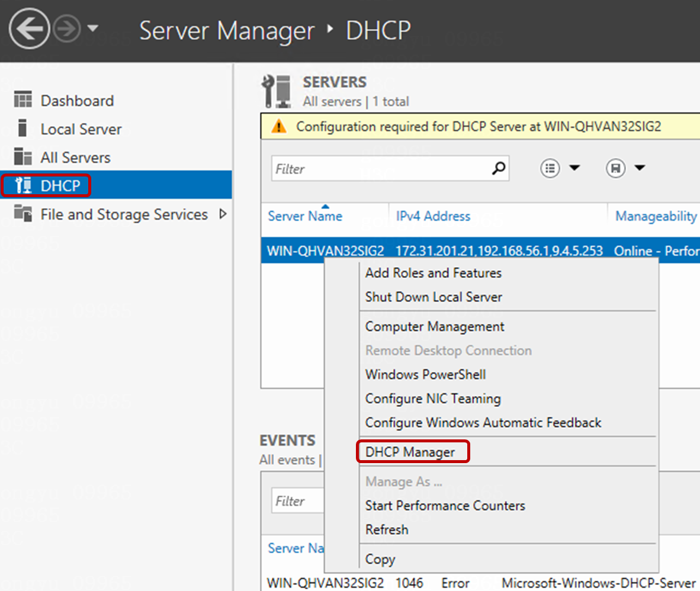Click the DHCP configuration required notification
The image size is (700, 591).
tap(479, 127)
